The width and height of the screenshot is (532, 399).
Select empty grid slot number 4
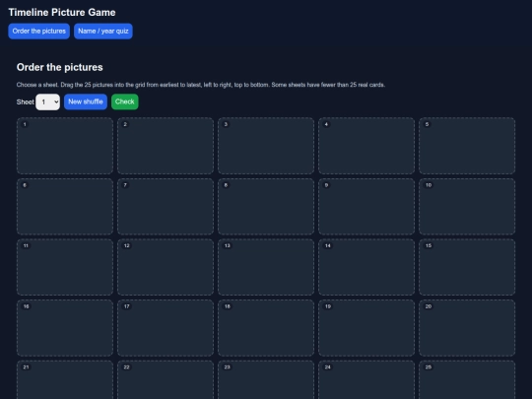click(x=366, y=146)
